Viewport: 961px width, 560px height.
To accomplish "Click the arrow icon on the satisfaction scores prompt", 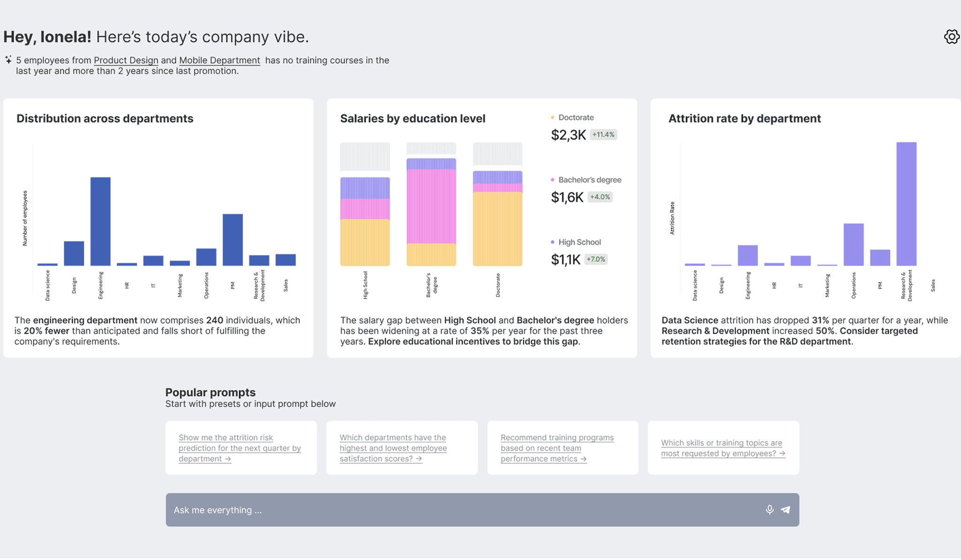I will 418,459.
